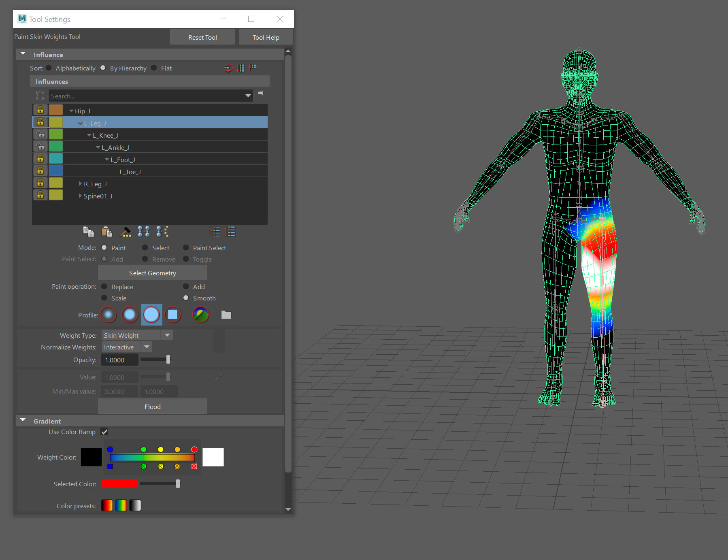Select the Square brush profile

[x=173, y=315]
